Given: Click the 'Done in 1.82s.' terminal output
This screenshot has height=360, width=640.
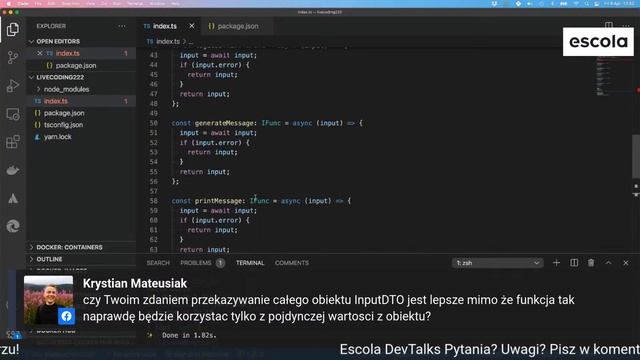Looking at the screenshot, I should click(x=189, y=335).
